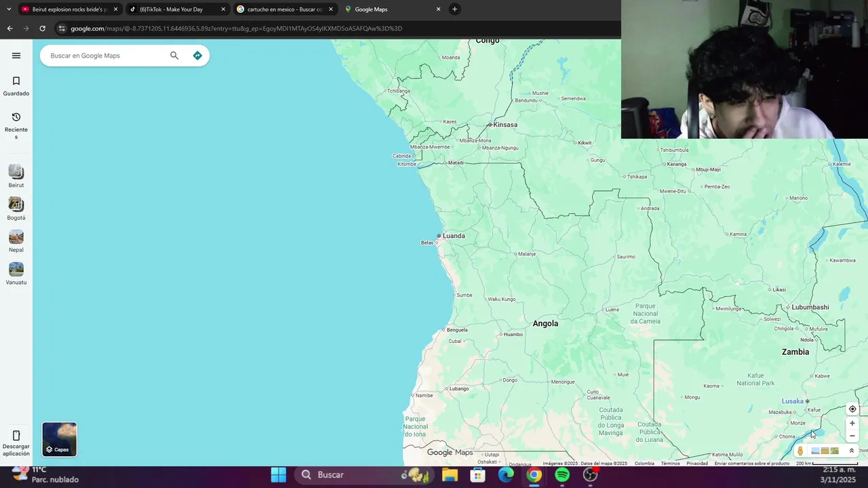Screen dimensions: 868x488
Task: Open Microsoft Edge from the taskbar
Action: click(506, 474)
